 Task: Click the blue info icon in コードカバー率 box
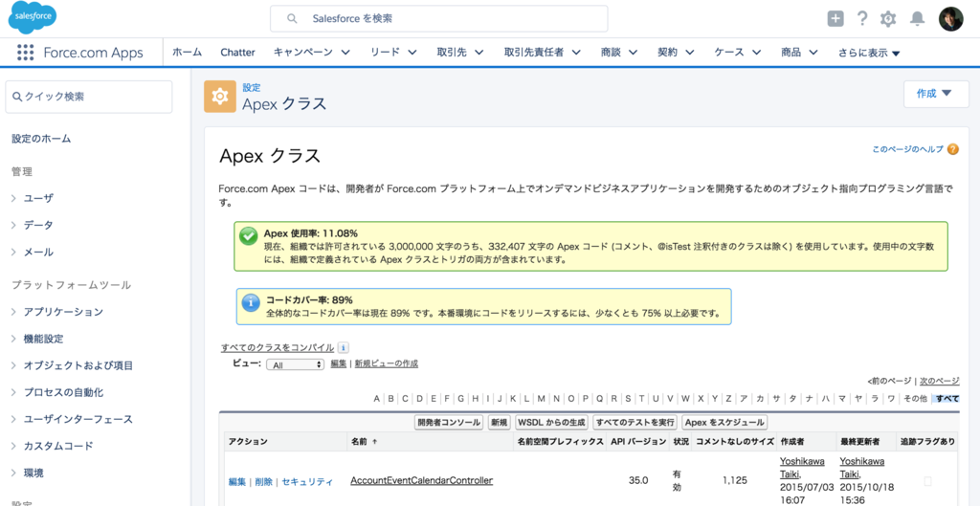251,303
